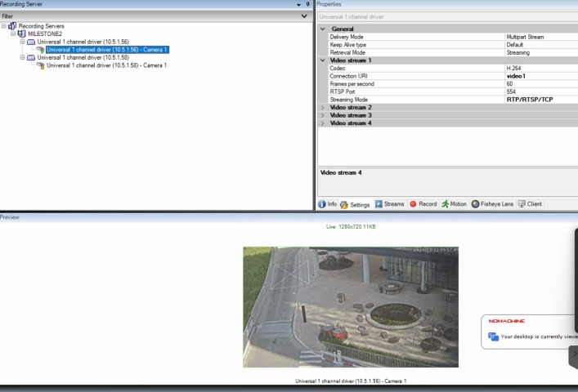
Task: Click the Recording Servers root icon
Action: click(x=12, y=26)
